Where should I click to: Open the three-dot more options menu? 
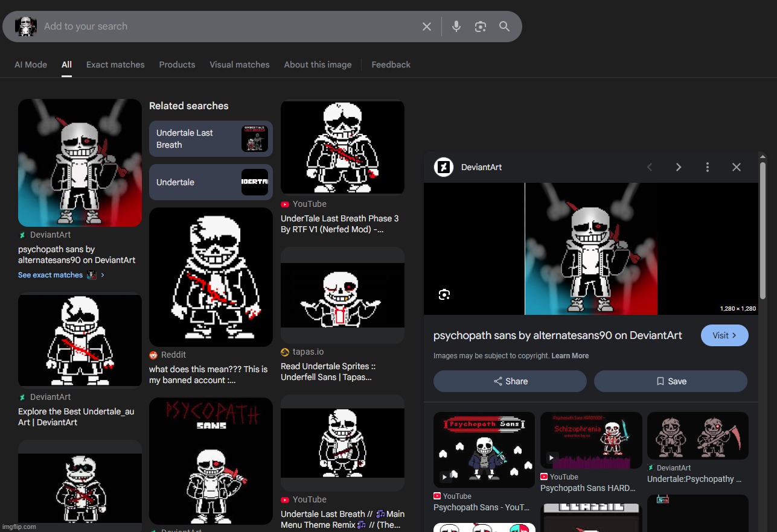[x=707, y=167]
